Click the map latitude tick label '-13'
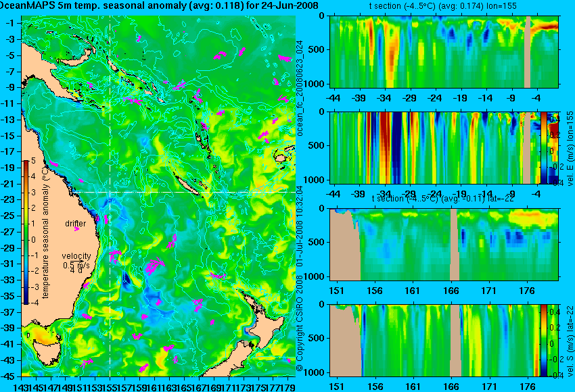 tap(8, 120)
